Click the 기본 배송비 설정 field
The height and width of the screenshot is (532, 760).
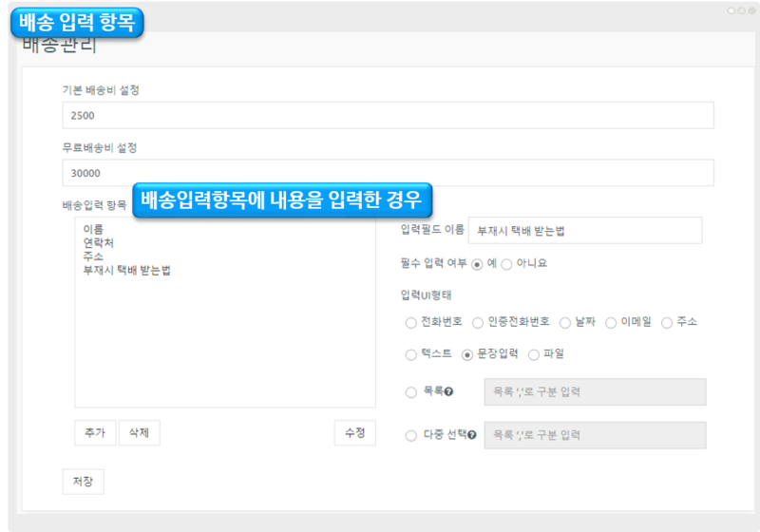[387, 115]
